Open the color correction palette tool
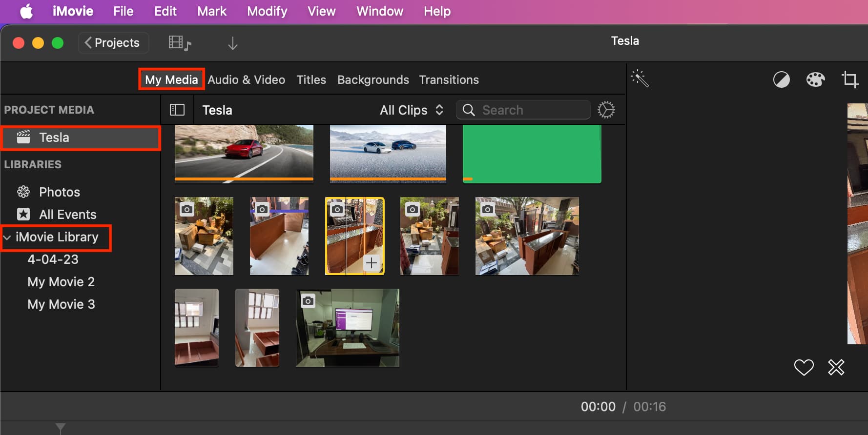This screenshot has width=868, height=435. [815, 79]
